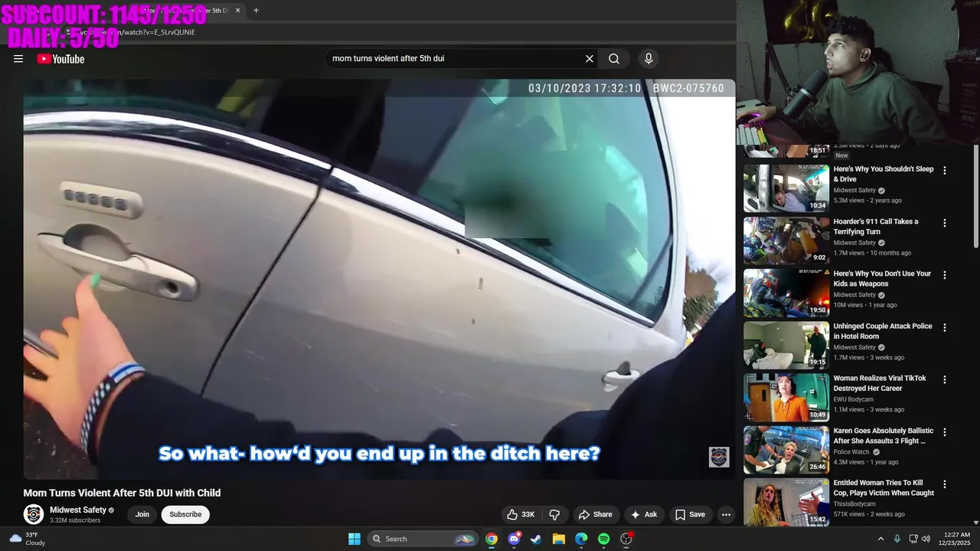This screenshot has width=980, height=551.
Task: Click the microphone icon in system tray
Action: click(x=897, y=539)
